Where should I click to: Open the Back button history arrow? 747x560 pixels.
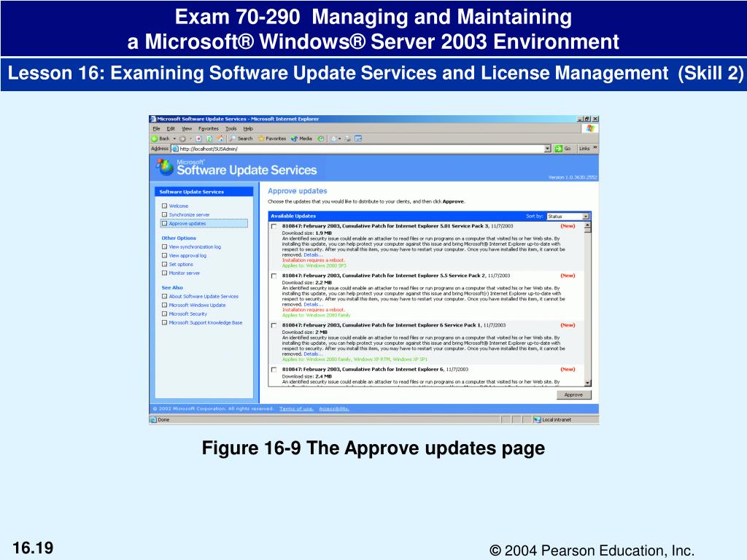coord(174,139)
